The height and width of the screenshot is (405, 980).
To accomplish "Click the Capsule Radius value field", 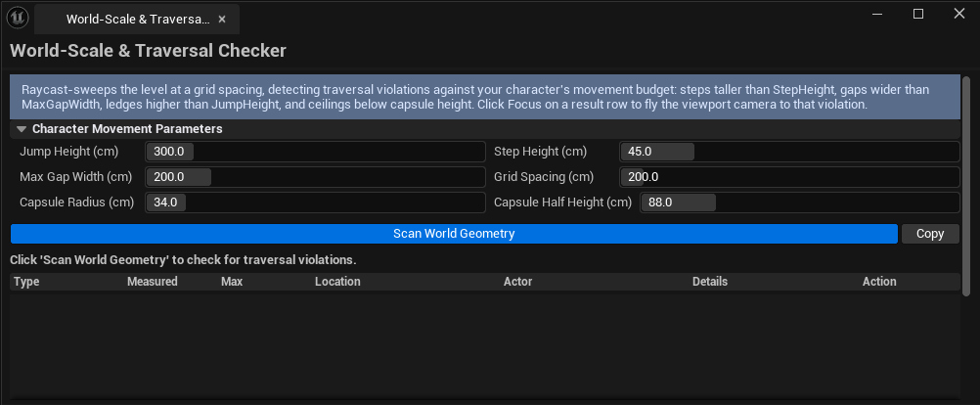I will [316, 202].
